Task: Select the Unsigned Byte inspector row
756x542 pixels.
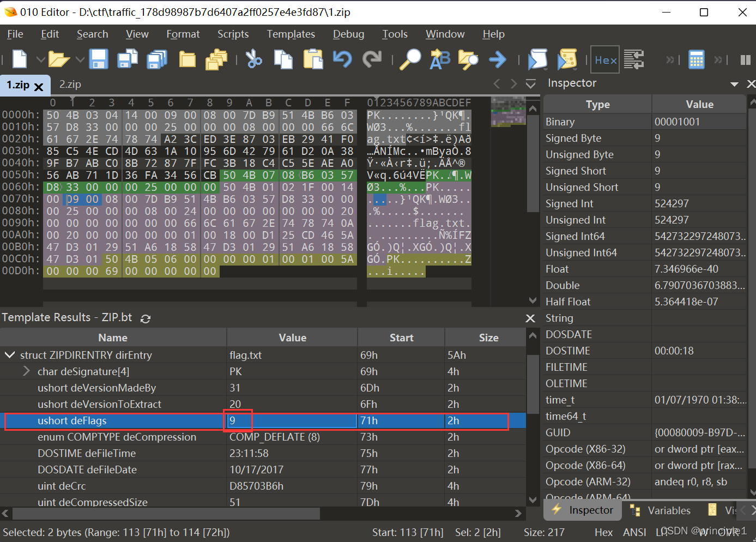Action: click(x=645, y=154)
